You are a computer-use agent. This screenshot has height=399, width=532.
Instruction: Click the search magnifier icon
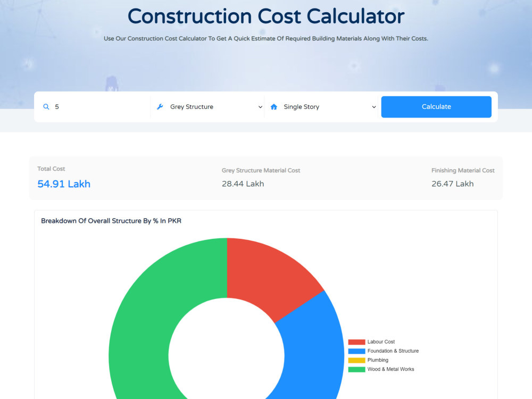click(x=46, y=107)
